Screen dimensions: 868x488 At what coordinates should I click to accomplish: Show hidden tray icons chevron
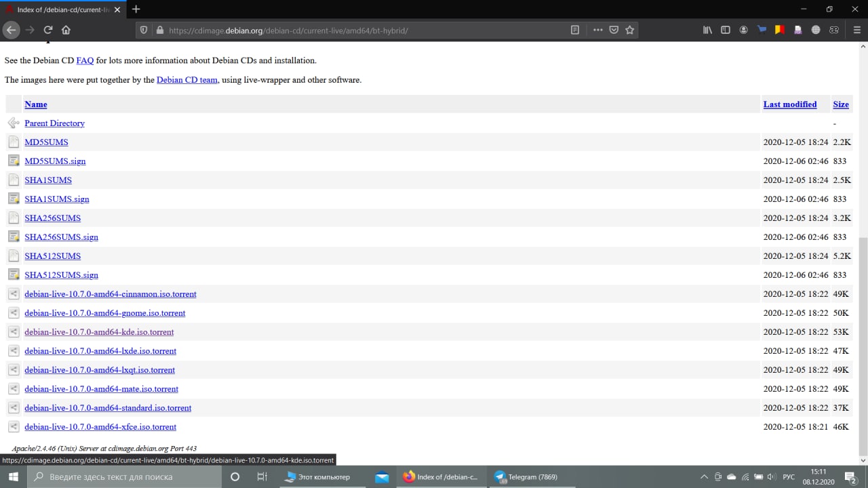click(704, 476)
